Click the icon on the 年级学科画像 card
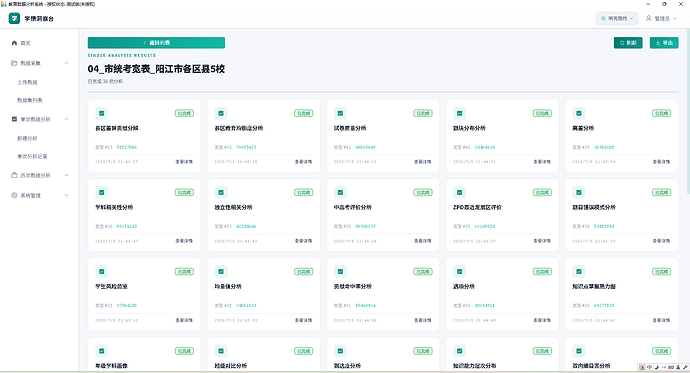Image resolution: width=690 pixels, height=373 pixels. pyautogui.click(x=102, y=351)
